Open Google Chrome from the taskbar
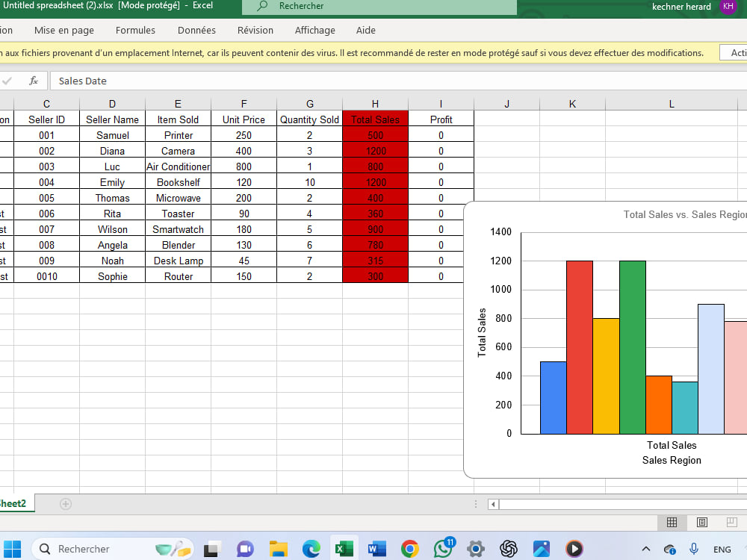 click(x=409, y=549)
